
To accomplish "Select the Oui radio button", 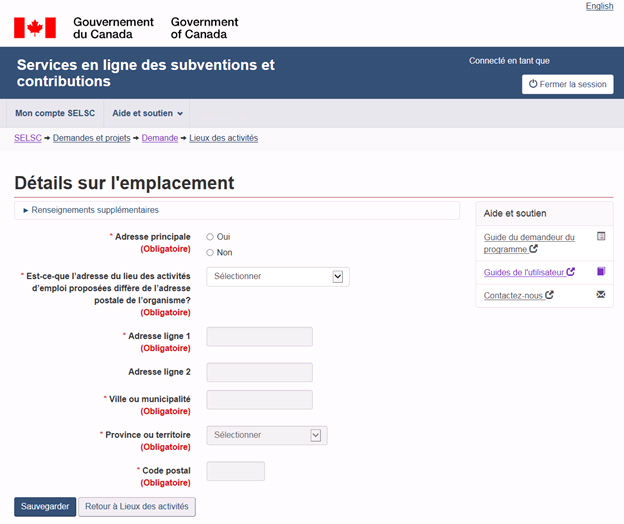I will tap(210, 237).
